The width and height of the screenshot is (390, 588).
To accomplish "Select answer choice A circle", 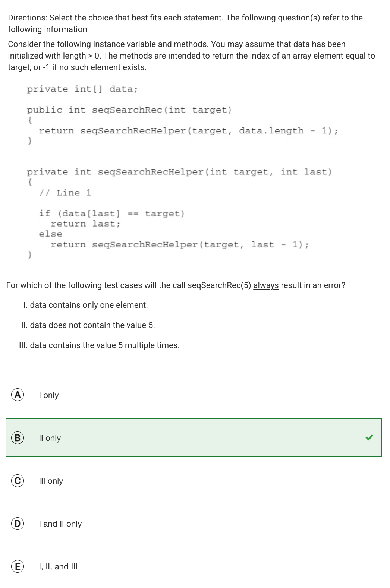I will (x=17, y=395).
